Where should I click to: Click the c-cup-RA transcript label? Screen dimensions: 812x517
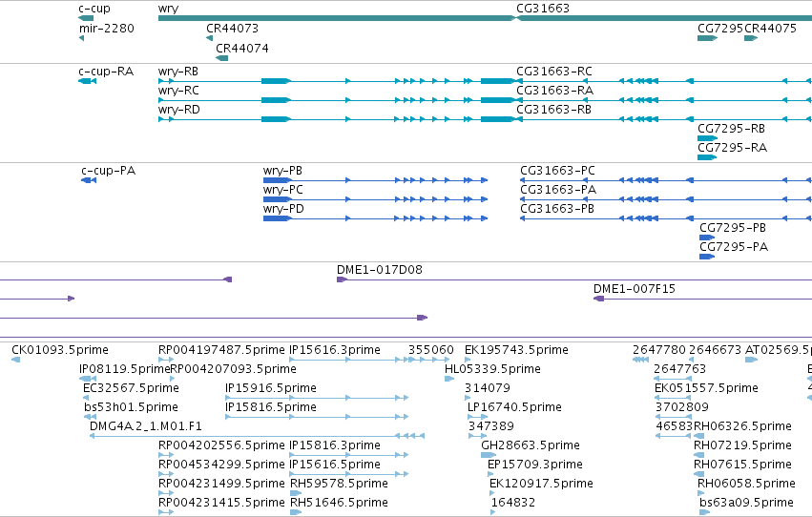106,72
